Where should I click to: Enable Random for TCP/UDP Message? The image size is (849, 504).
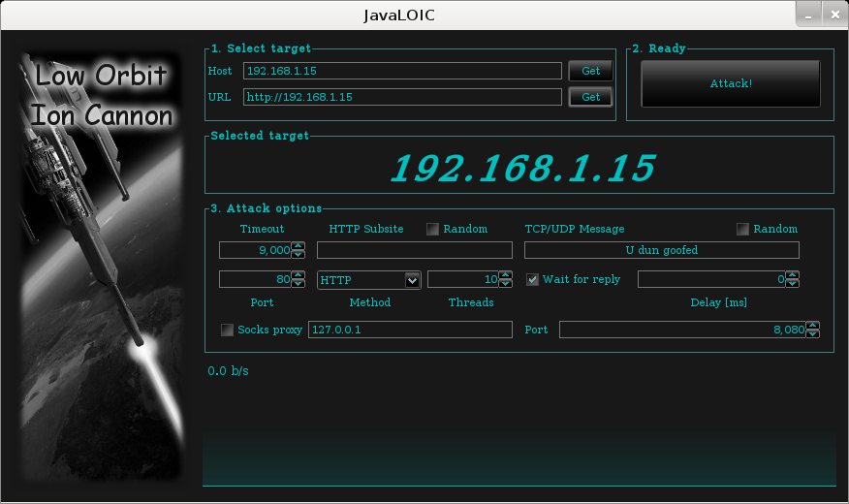tap(742, 229)
